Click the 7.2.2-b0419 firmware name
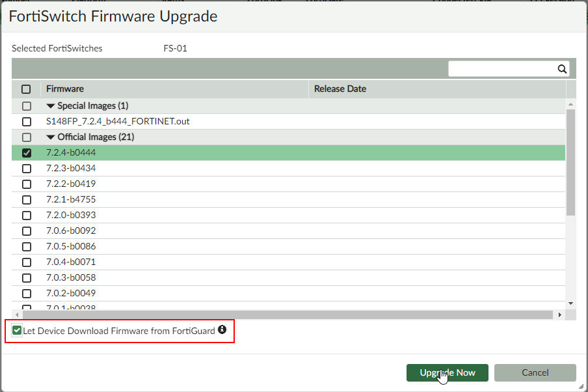Image resolution: width=588 pixels, height=392 pixels. pos(71,184)
